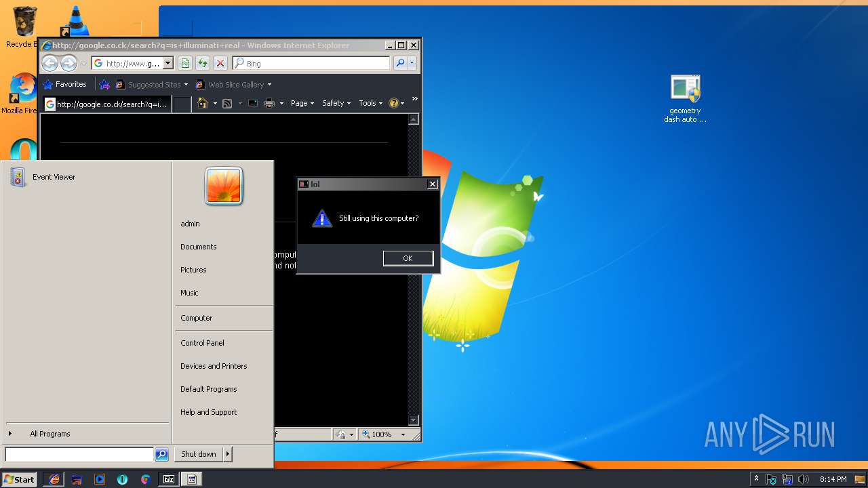
Task: Add page to Favorites bar icon
Action: pos(104,85)
